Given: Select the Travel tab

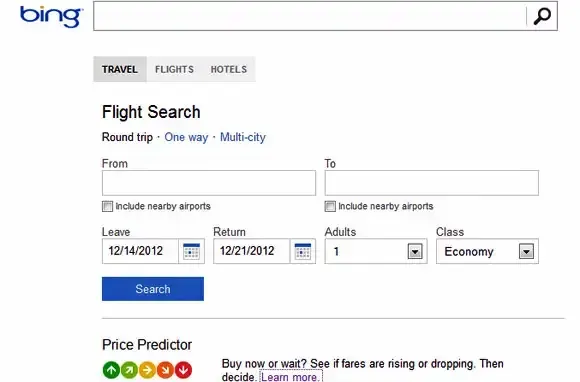Looking at the screenshot, I should pyautogui.click(x=120, y=69).
